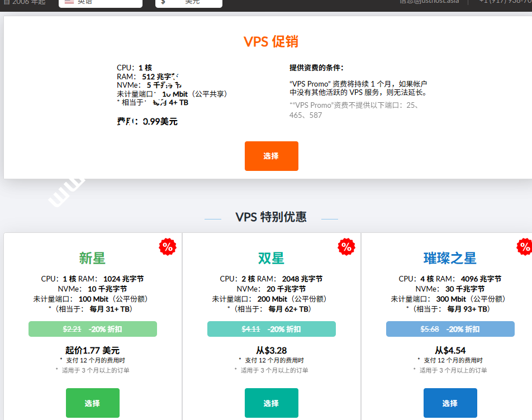Image resolution: width=532 pixels, height=420 pixels.
Task: Expand the language selection list
Action: (x=101, y=2)
